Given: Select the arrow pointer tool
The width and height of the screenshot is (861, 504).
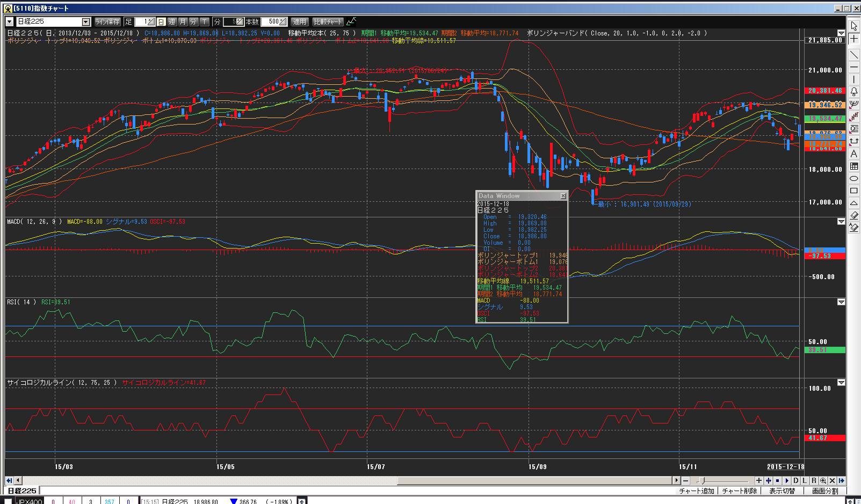Looking at the screenshot, I should [854, 26].
